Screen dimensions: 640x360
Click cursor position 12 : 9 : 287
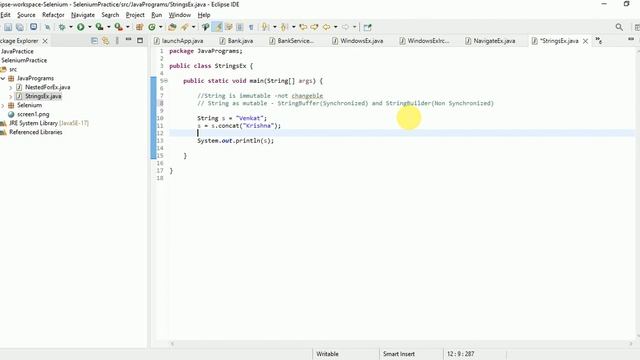coord(460,354)
